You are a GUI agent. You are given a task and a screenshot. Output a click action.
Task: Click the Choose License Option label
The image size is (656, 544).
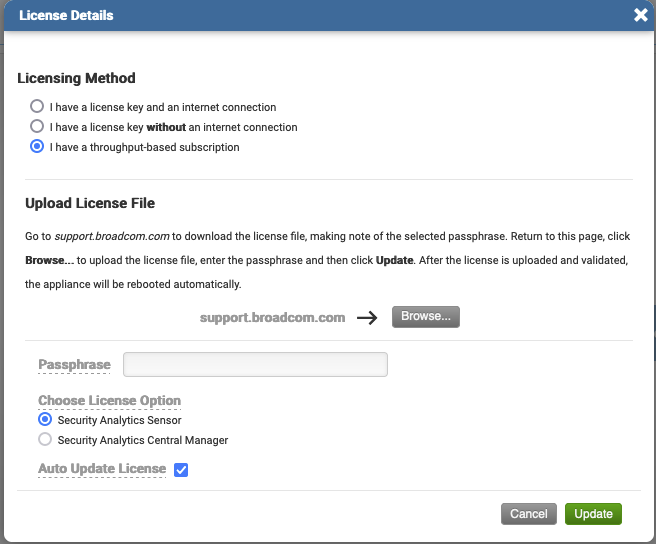pos(109,401)
